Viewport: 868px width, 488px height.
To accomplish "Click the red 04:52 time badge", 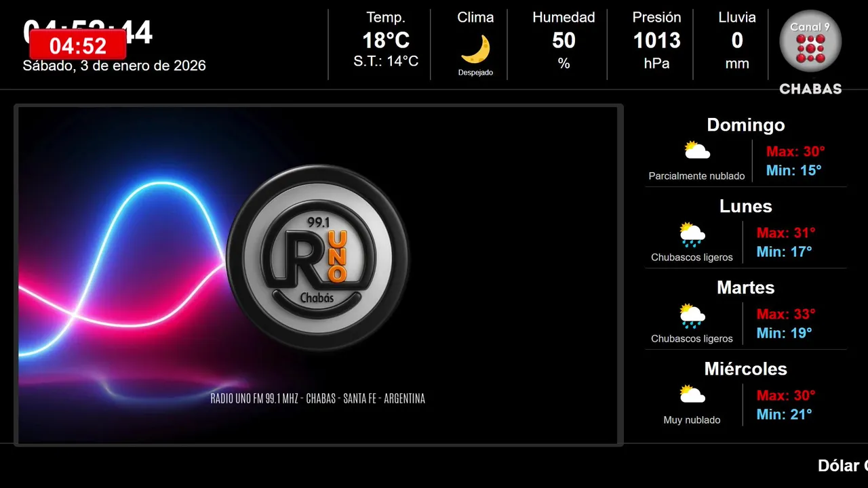I will [78, 45].
